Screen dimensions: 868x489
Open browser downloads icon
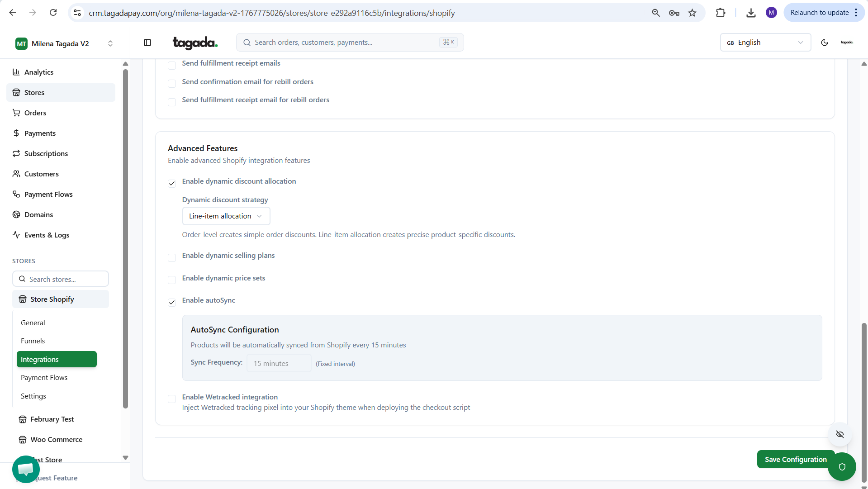click(x=751, y=13)
